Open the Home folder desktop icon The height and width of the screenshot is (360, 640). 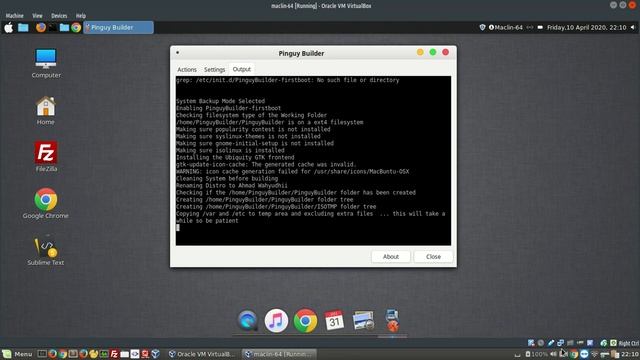coord(45,110)
